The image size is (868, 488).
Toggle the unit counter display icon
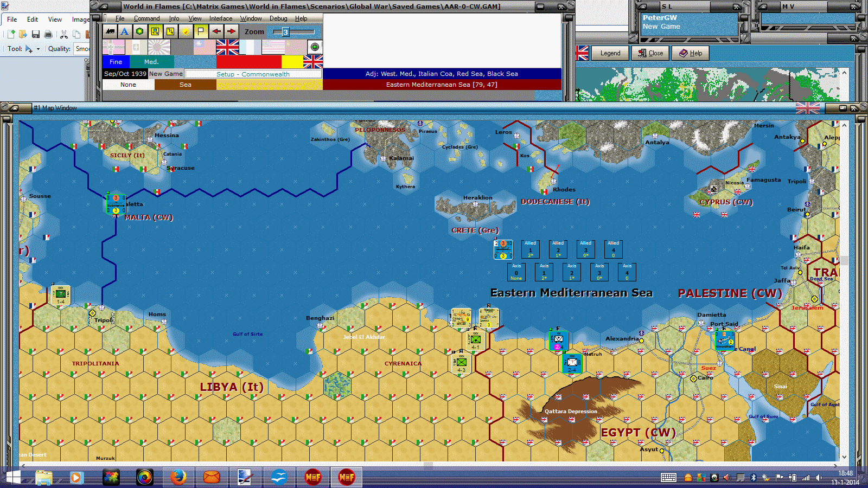pyautogui.click(x=155, y=31)
